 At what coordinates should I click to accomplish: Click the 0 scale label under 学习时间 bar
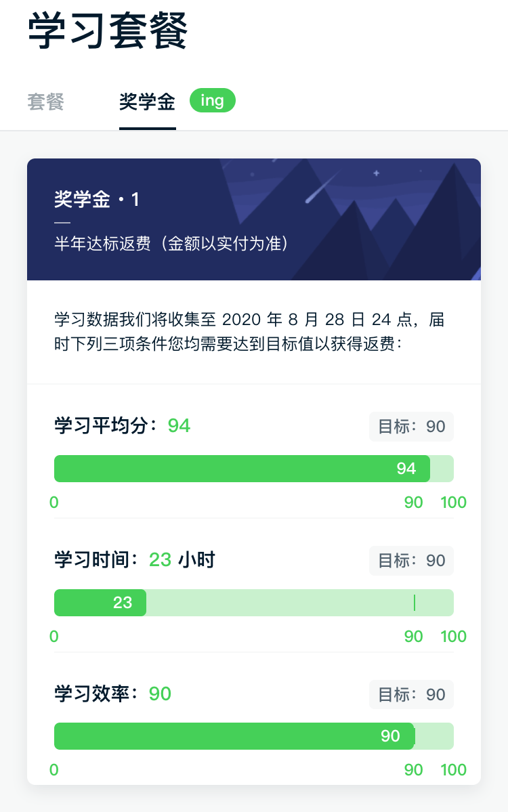54,637
